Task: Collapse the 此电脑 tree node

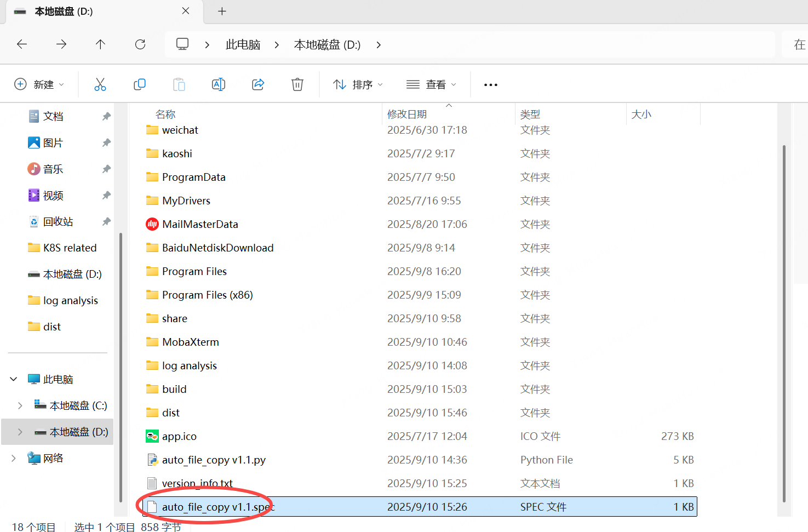Action: pyautogui.click(x=14, y=379)
